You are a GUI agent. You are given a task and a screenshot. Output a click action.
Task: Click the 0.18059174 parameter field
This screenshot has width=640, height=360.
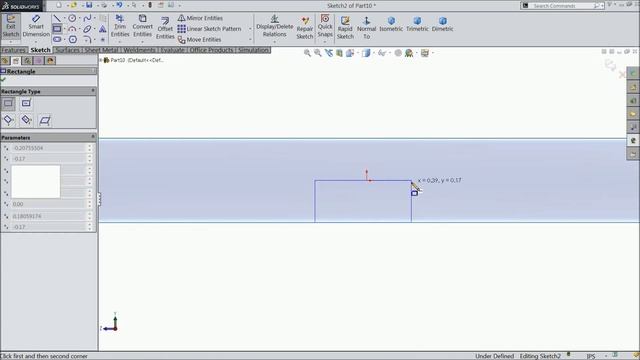[49, 216]
